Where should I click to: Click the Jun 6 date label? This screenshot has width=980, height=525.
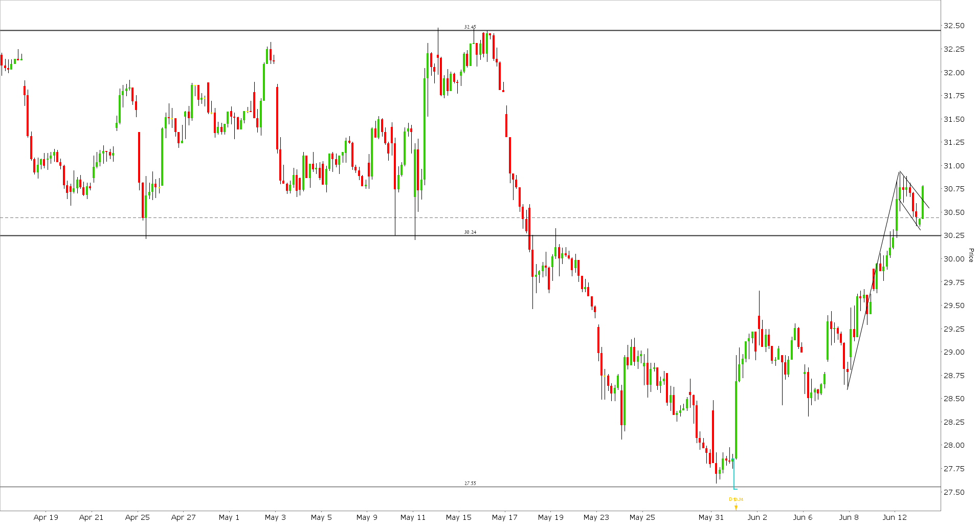click(803, 517)
